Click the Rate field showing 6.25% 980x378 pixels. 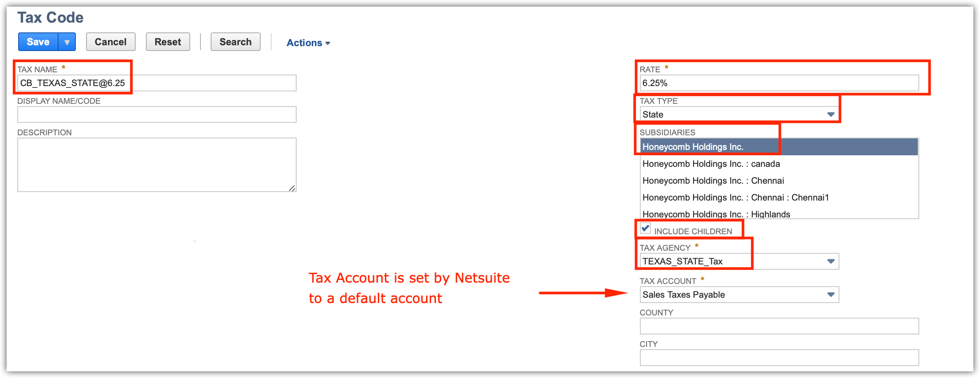pos(779,83)
